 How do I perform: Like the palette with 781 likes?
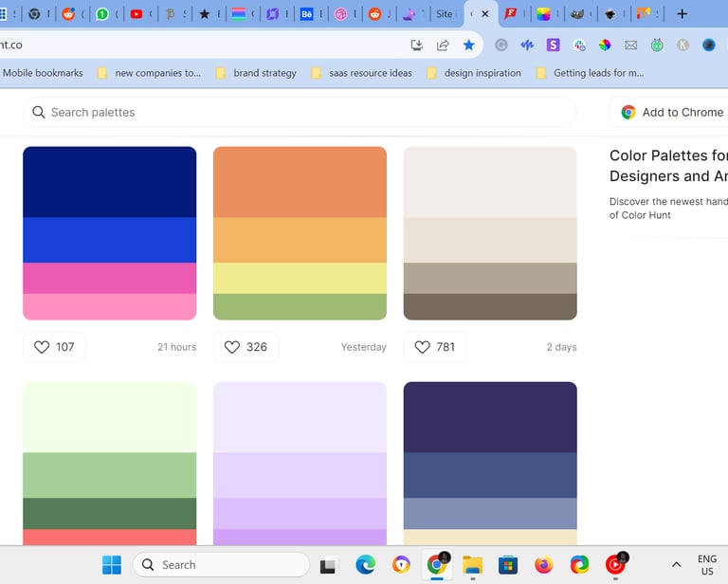pyautogui.click(x=435, y=347)
